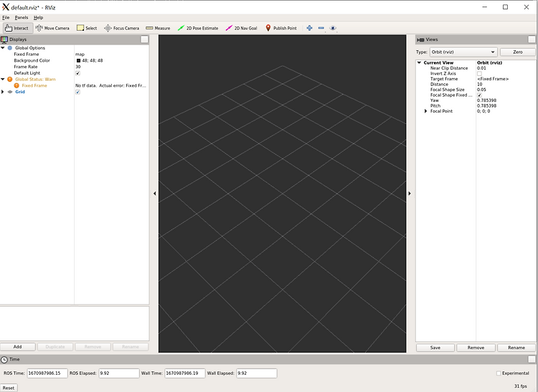This screenshot has width=538, height=392.
Task: Open the view Type dropdown
Action: pyautogui.click(x=463, y=52)
